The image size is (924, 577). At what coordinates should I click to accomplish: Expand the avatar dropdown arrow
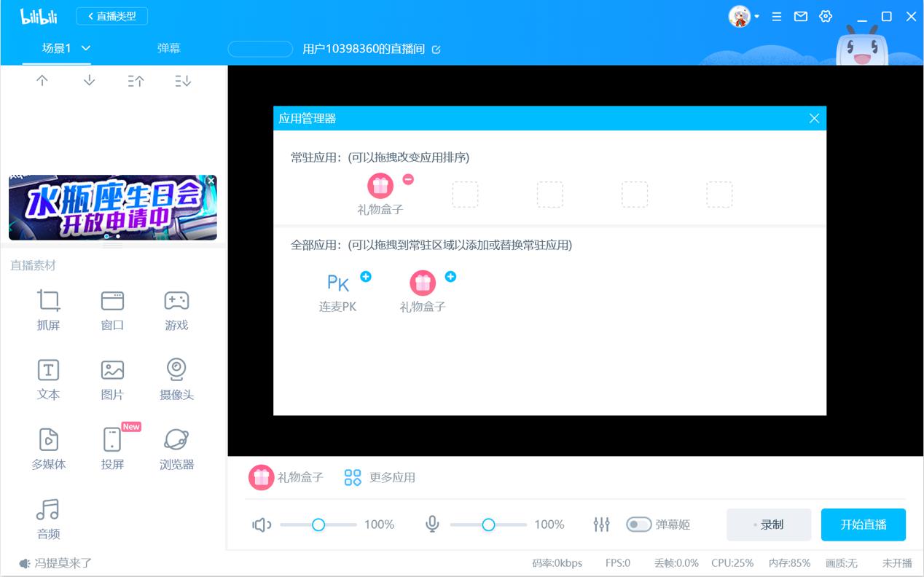click(x=756, y=16)
